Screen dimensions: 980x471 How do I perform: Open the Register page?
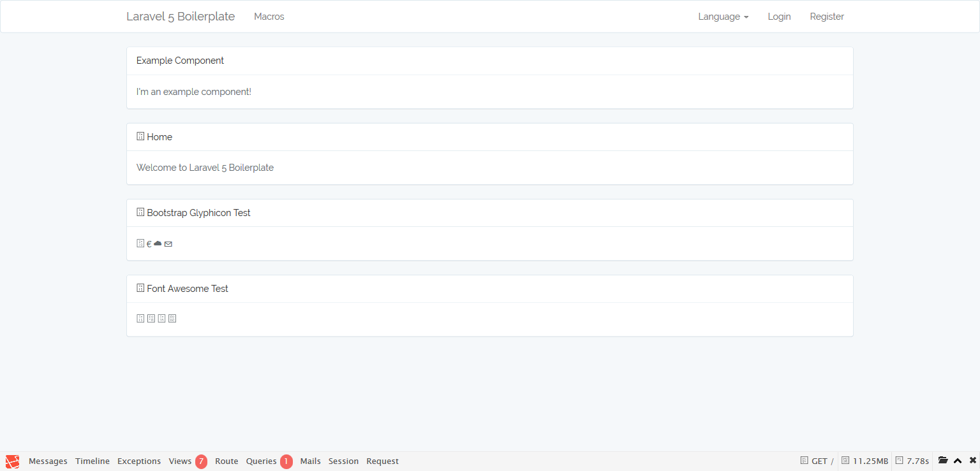(x=827, y=17)
